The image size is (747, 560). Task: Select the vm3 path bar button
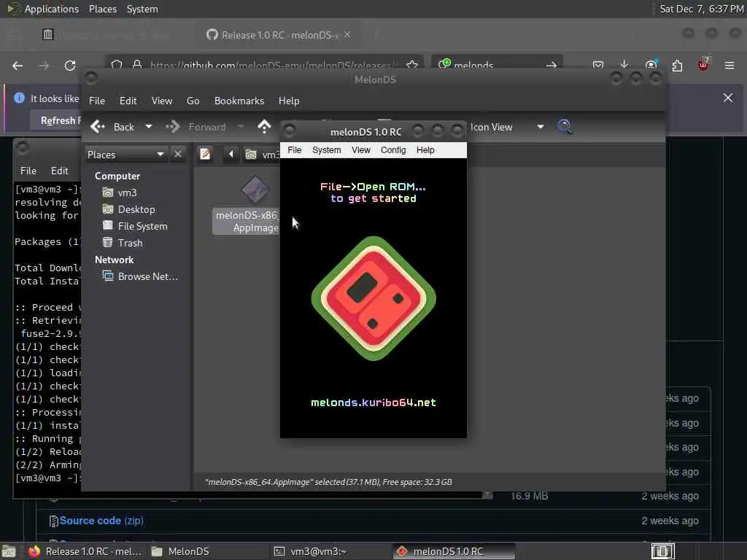tap(262, 155)
